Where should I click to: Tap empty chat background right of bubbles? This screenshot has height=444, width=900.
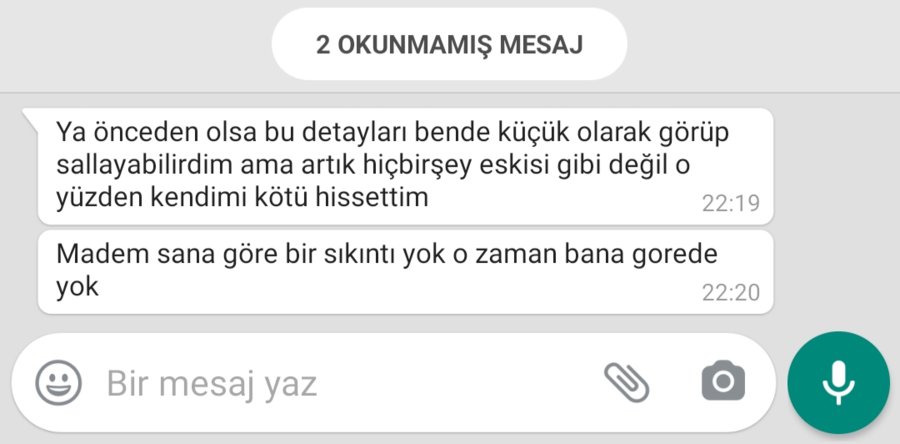pyautogui.click(x=837, y=212)
